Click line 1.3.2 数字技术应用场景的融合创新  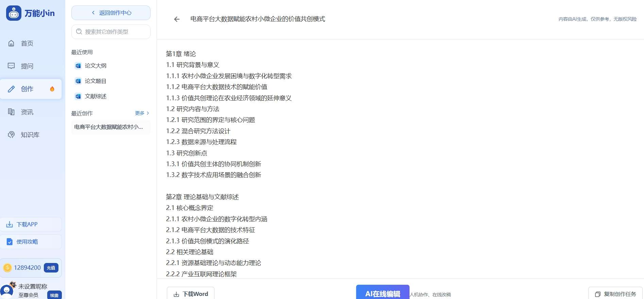point(213,175)
